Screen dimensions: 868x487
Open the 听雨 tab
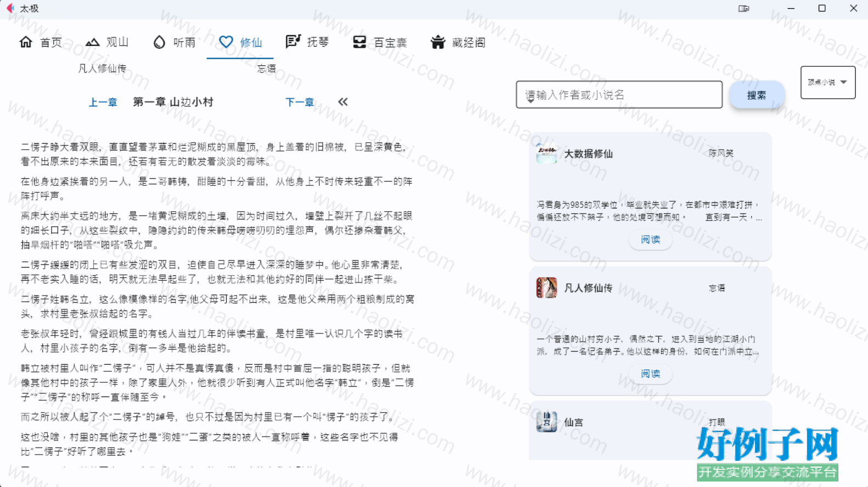pos(174,42)
